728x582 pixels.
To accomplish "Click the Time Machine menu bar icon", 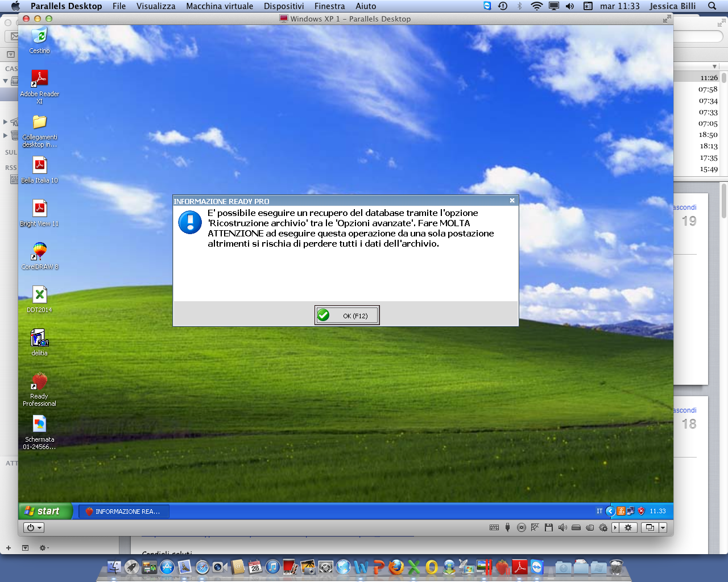I will pos(503,6).
